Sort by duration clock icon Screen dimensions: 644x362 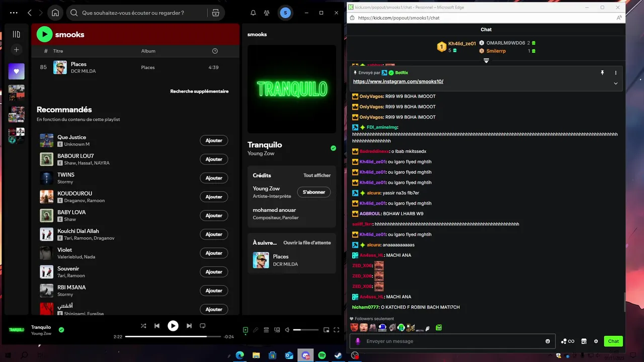[x=215, y=51]
